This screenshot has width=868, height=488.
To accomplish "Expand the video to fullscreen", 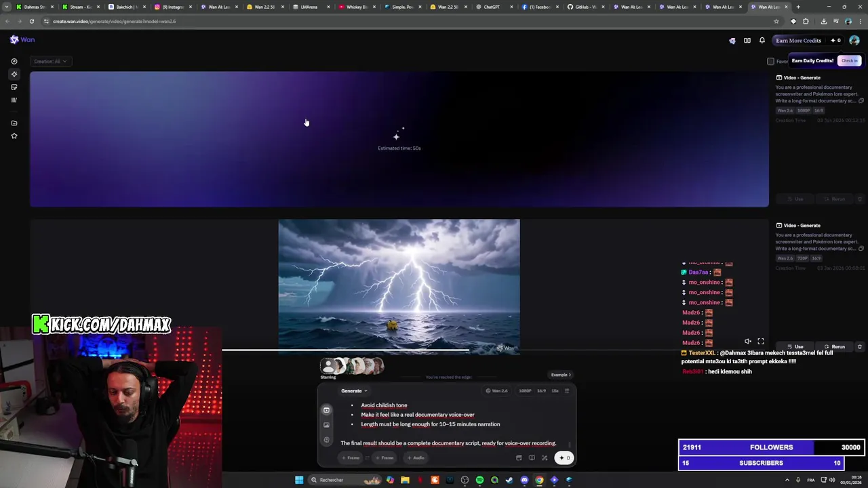I will pos(761,342).
